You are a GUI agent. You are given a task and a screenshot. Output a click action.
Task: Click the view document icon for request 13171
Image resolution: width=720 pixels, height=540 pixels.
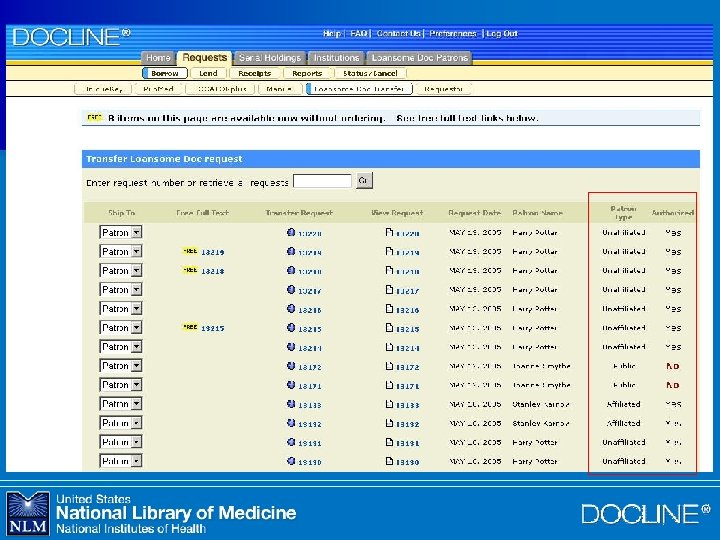pyautogui.click(x=389, y=385)
